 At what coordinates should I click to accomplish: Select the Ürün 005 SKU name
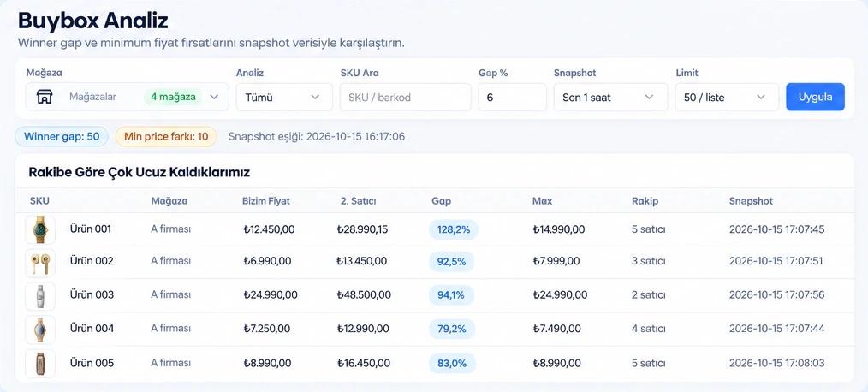[x=92, y=363]
